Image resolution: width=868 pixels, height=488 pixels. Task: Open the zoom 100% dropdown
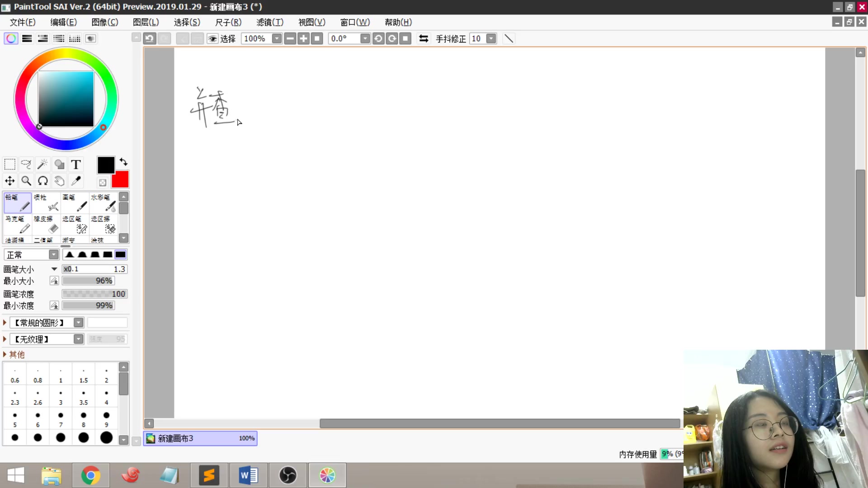point(277,39)
